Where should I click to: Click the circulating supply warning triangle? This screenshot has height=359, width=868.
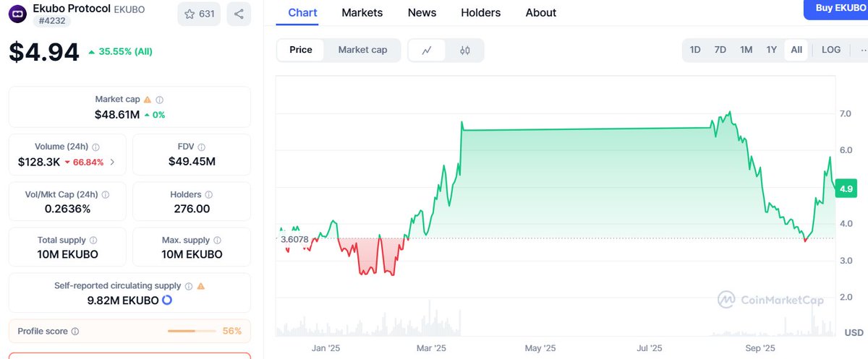click(x=201, y=286)
